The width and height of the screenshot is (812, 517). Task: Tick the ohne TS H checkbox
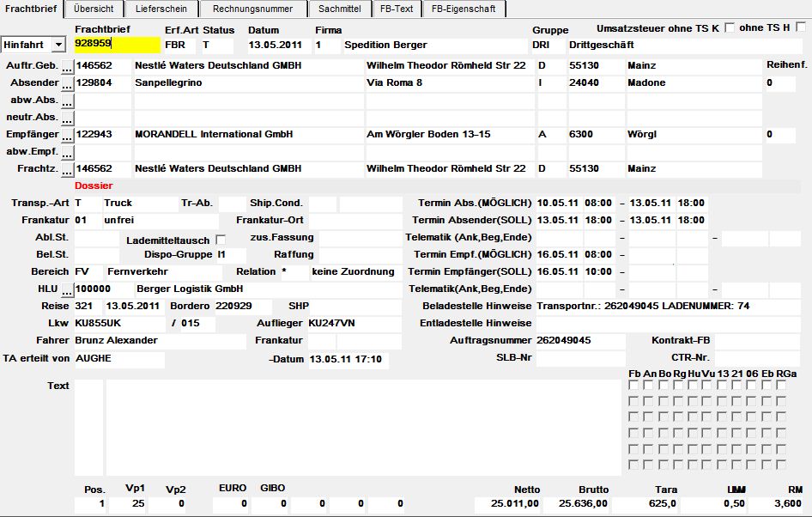tap(801, 27)
